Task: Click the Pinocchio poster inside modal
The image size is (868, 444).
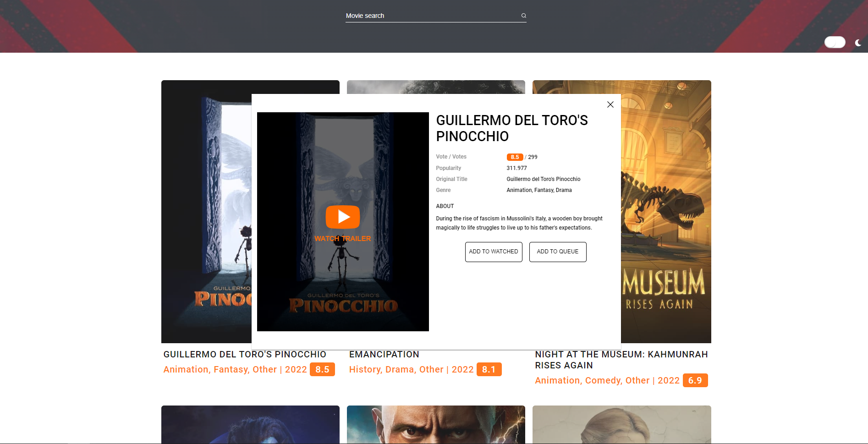Action: (x=343, y=222)
